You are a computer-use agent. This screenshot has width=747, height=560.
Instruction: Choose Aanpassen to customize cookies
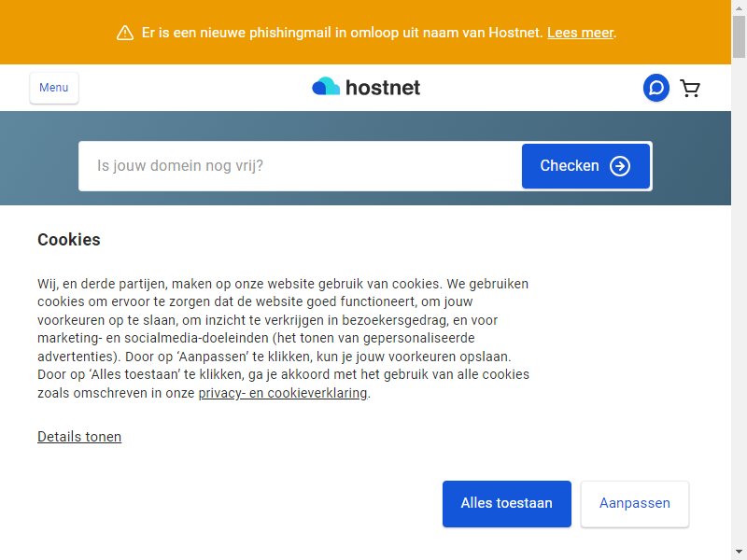click(x=635, y=503)
